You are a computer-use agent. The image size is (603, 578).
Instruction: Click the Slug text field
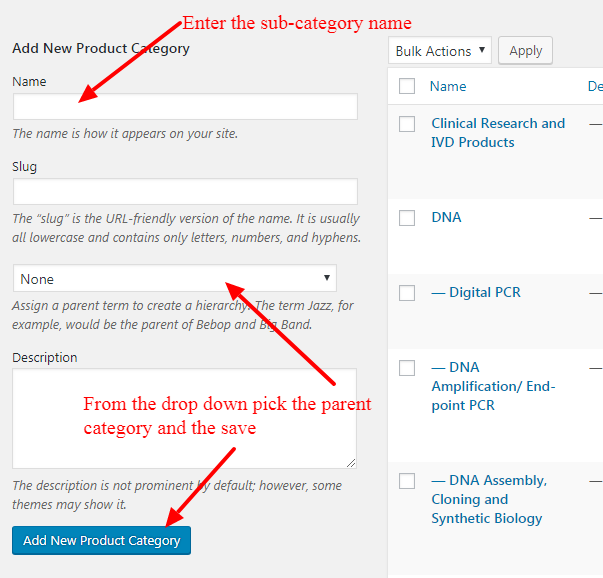pos(185,192)
